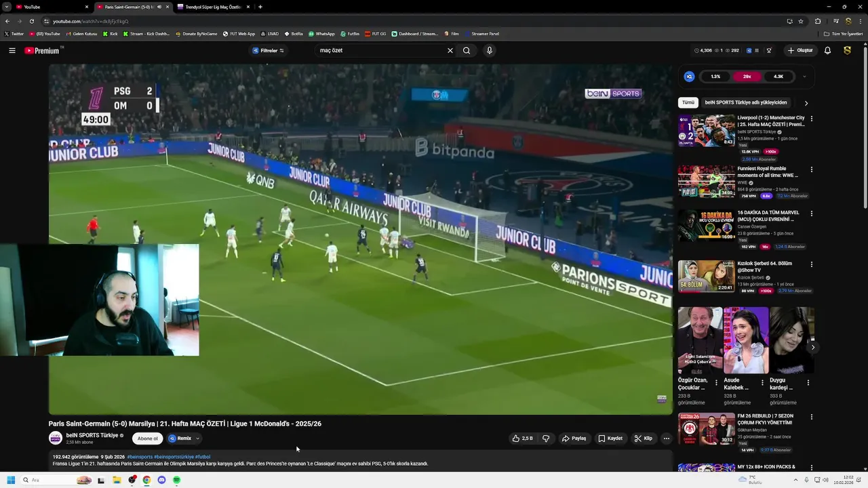The width and height of the screenshot is (868, 488).
Task: Reload the page in Chrome
Action: point(31,21)
